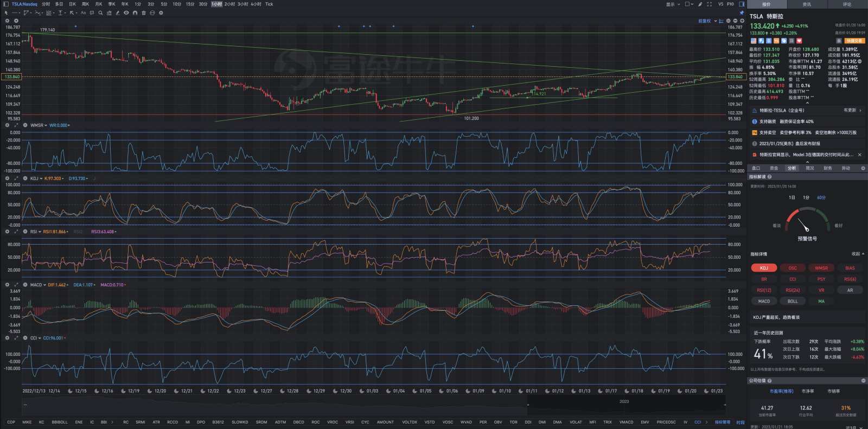The height and width of the screenshot is (429, 868).
Task: Select BOLL in the bottom indicator list
Action: [x=60, y=422]
